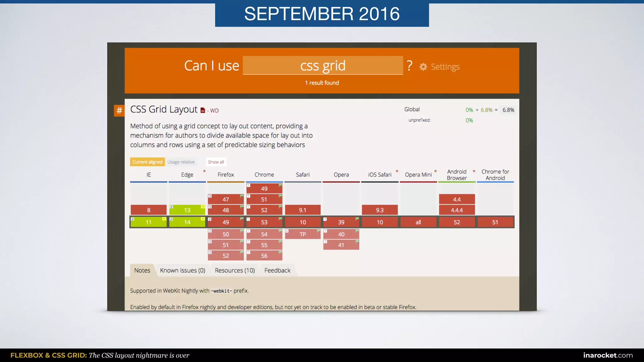Click the CSS Grid Layout title link

click(x=164, y=109)
